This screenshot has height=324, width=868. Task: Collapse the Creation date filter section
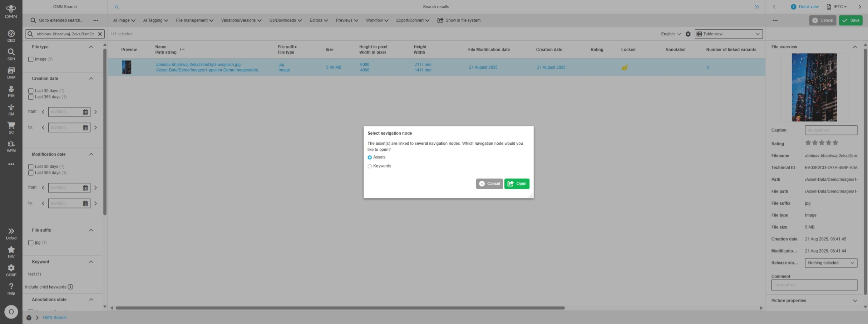(91, 79)
